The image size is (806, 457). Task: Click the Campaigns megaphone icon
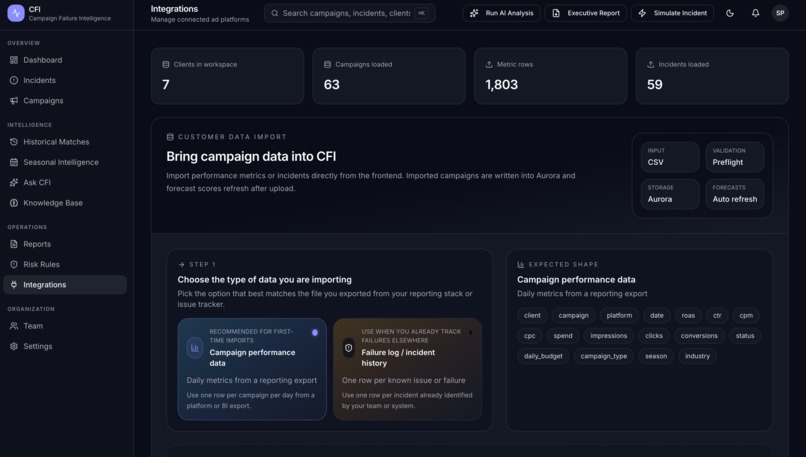coord(14,101)
